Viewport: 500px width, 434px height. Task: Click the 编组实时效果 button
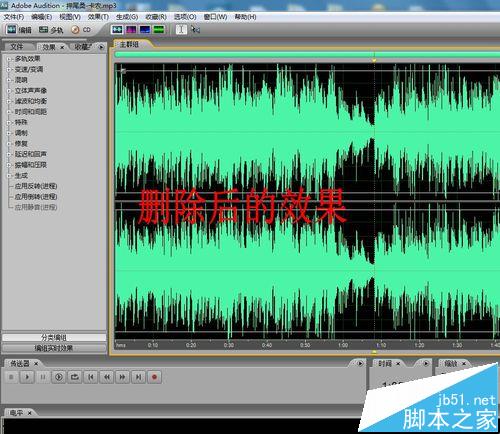coord(54,348)
